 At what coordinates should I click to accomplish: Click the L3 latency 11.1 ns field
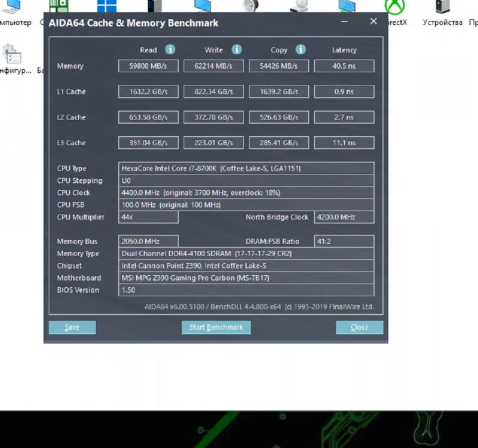[x=344, y=143]
